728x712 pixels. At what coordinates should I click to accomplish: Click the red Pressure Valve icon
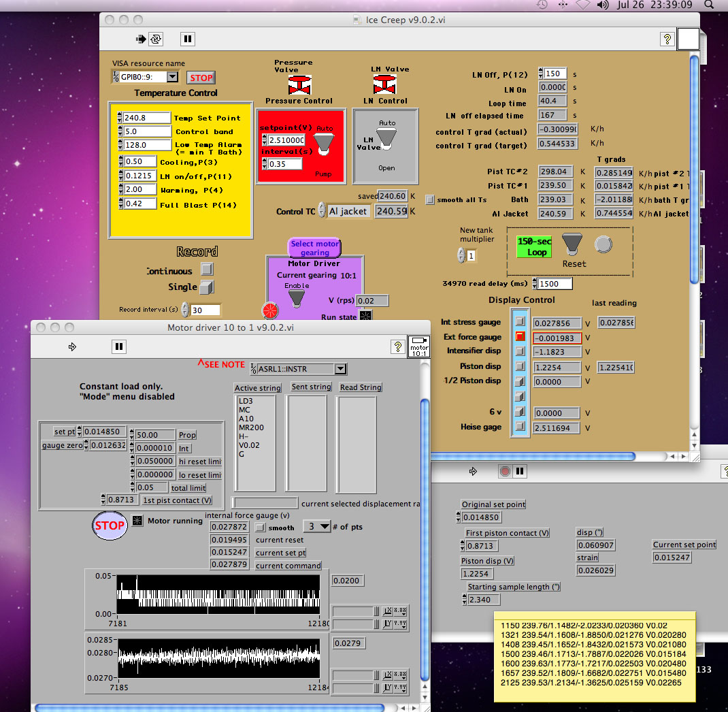(x=299, y=85)
